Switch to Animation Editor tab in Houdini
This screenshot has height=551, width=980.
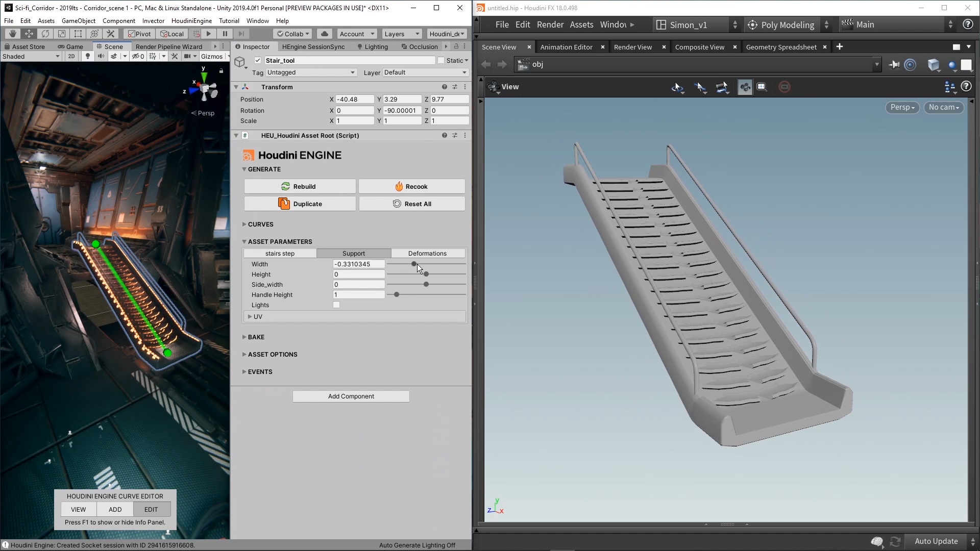pos(567,47)
